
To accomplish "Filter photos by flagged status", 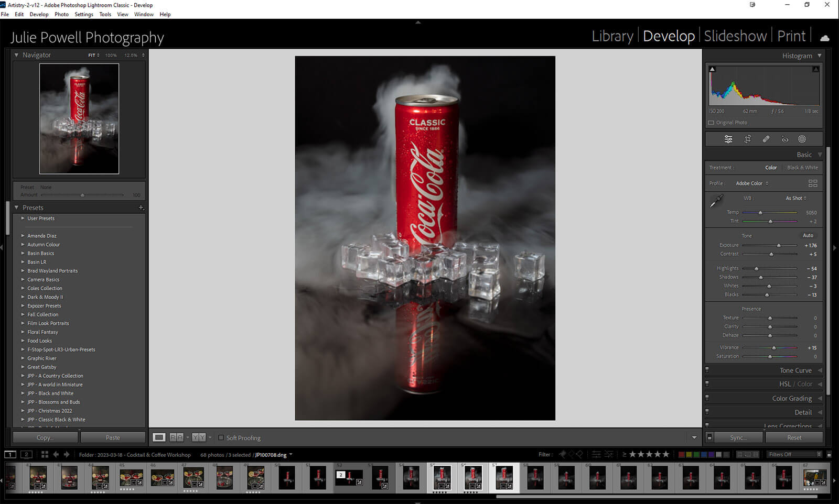I will [x=563, y=454].
